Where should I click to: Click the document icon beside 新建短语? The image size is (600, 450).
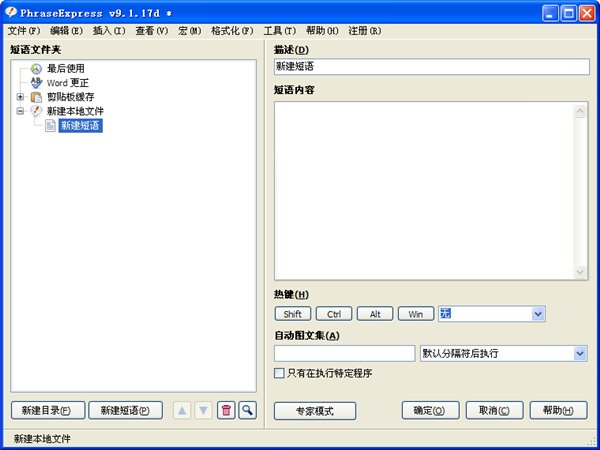[50, 126]
